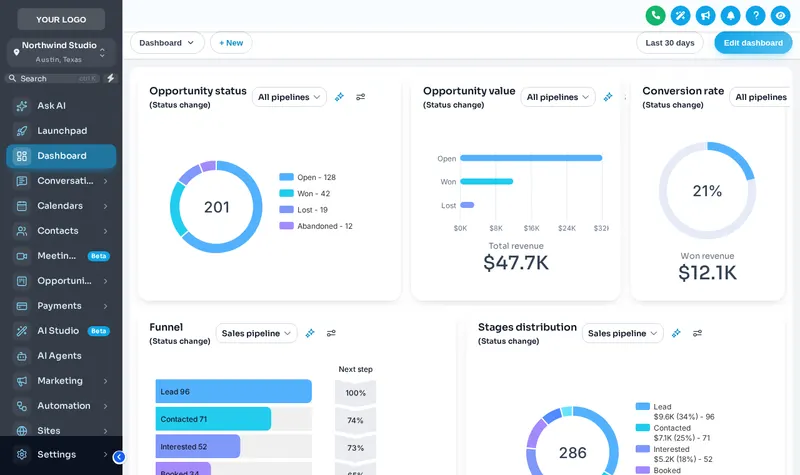Click the Search field in sidebar

pos(53,79)
